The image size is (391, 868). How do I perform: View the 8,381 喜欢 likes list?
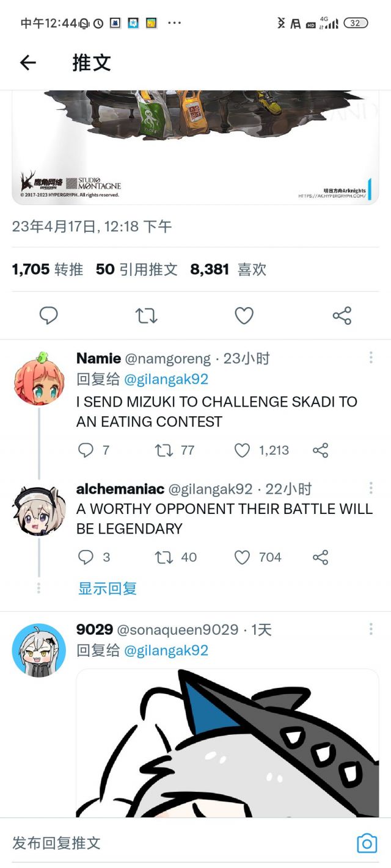(x=228, y=269)
